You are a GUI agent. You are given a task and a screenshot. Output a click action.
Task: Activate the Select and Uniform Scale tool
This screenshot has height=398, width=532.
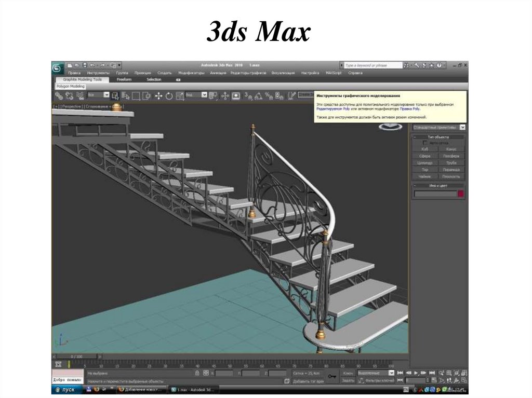(179, 97)
